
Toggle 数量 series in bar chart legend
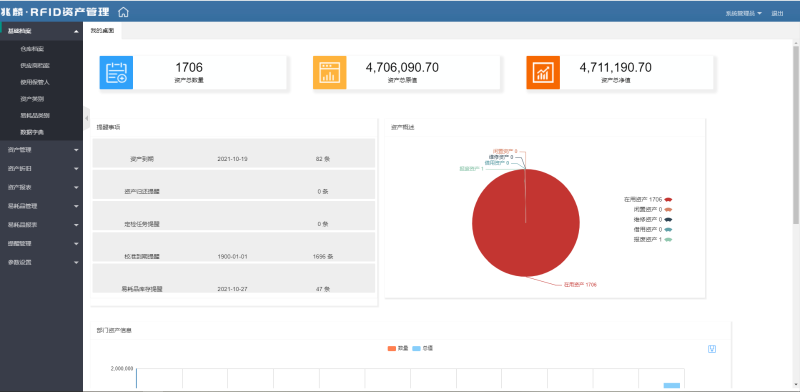pos(397,349)
